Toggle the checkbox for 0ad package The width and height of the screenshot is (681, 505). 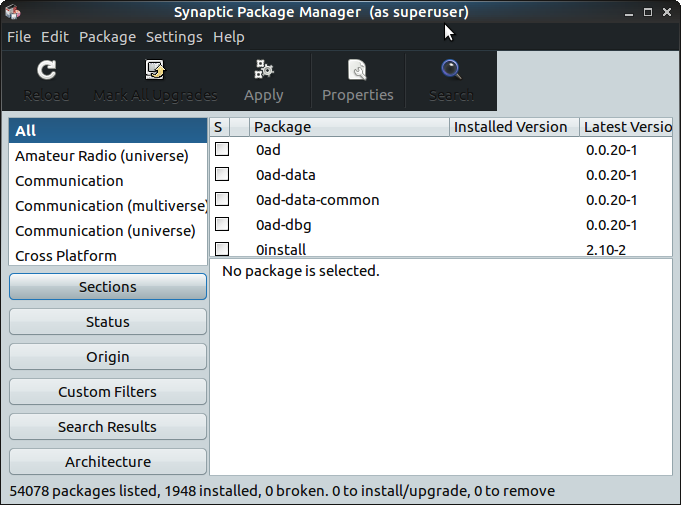[222, 149]
